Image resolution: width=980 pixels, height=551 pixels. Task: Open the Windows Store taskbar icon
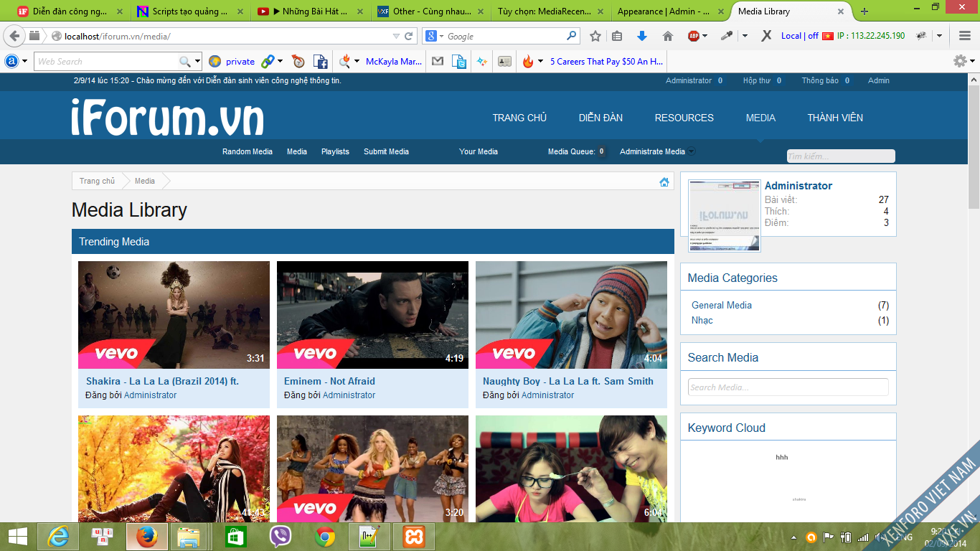pos(236,537)
